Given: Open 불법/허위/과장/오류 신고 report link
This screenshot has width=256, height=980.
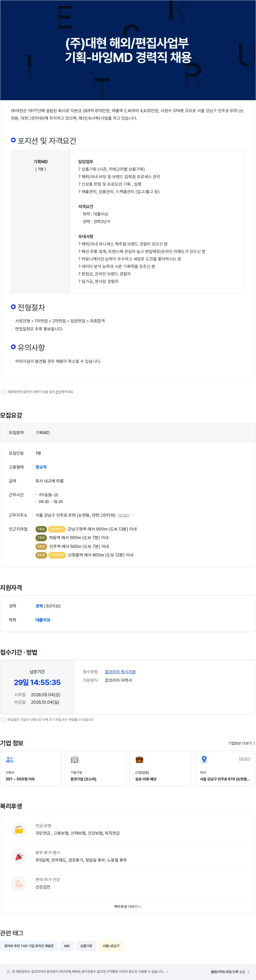Looking at the screenshot, I should tap(230, 972).
